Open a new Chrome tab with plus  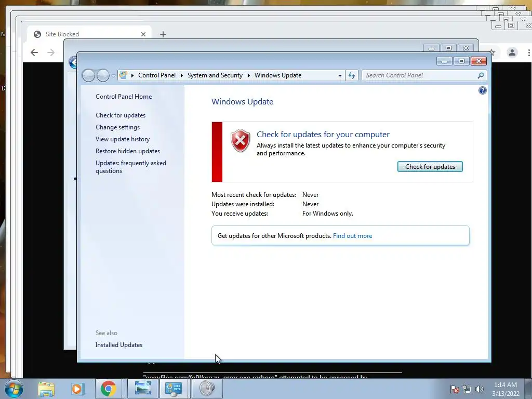click(x=163, y=34)
